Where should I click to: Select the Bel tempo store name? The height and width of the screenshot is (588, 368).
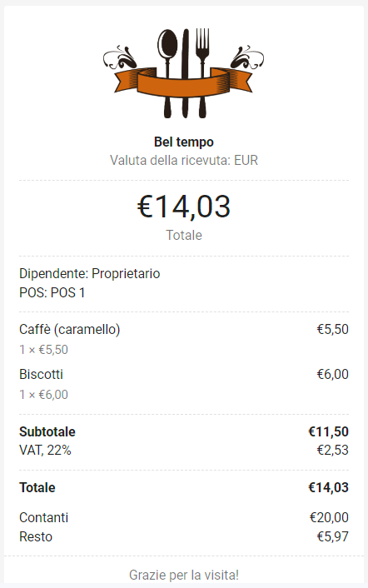tap(184, 142)
